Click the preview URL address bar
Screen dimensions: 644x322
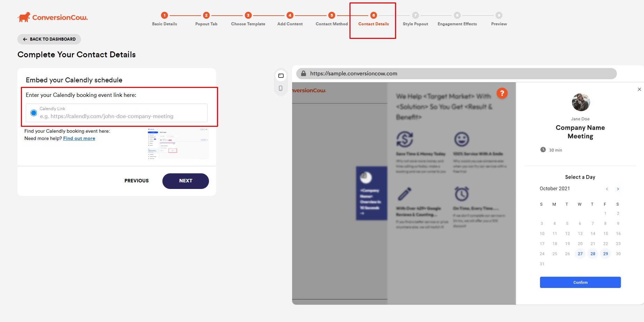coord(457,74)
